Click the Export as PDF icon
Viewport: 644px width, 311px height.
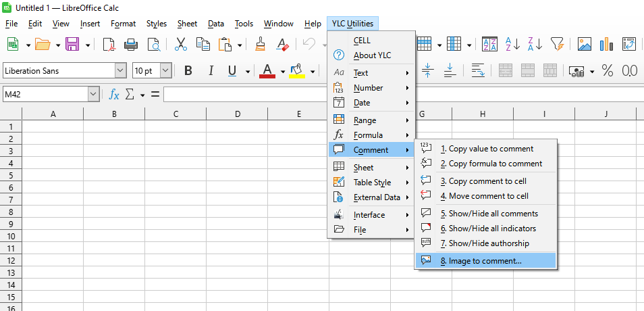point(109,45)
